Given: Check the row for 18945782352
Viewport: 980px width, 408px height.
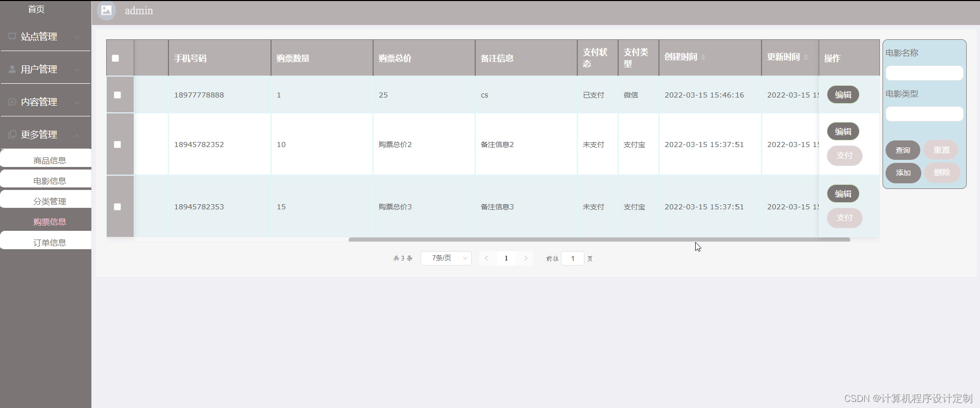Looking at the screenshot, I should (117, 145).
